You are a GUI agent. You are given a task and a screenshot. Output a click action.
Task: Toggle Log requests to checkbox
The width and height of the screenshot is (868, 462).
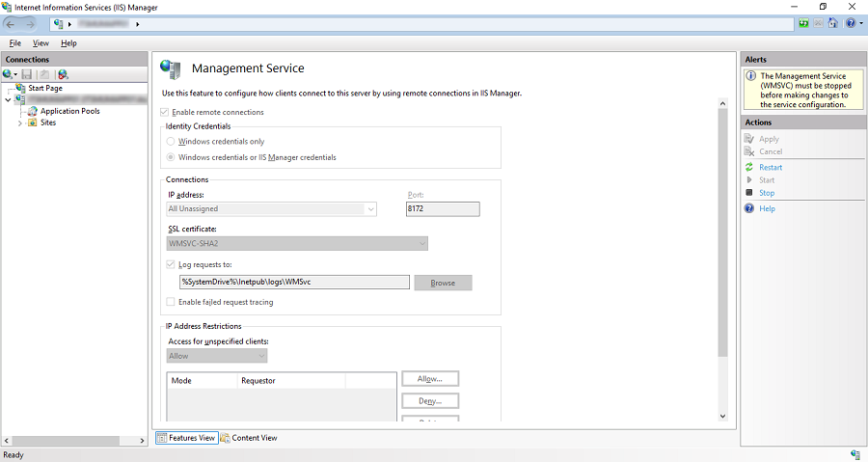tap(171, 264)
